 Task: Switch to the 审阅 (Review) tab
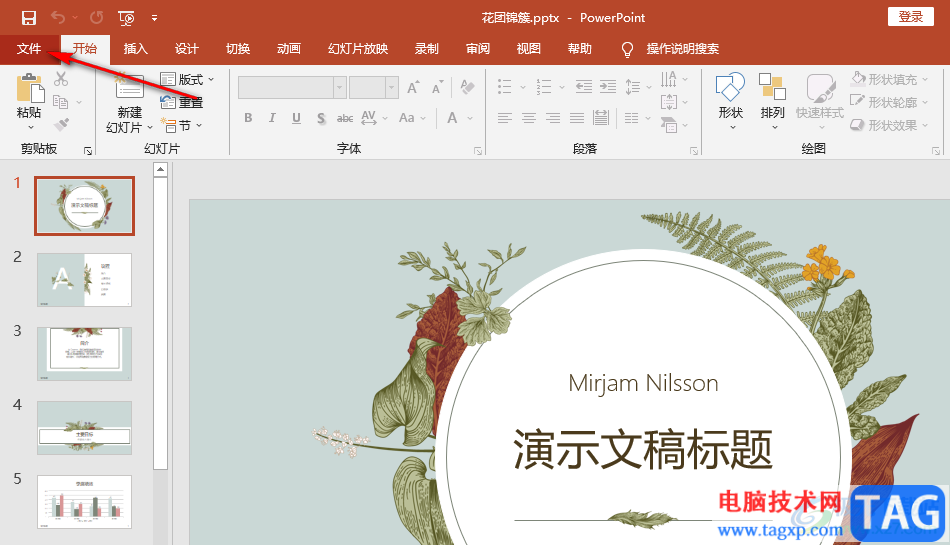477,49
